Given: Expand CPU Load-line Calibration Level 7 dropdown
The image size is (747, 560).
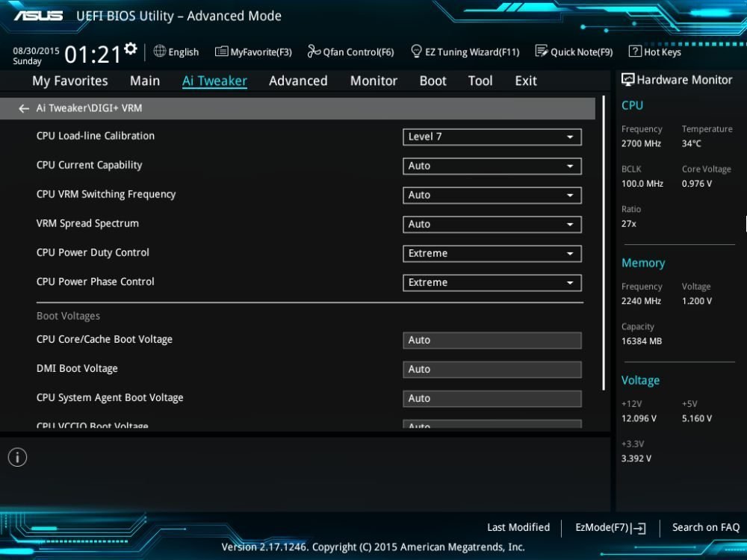Looking at the screenshot, I should tap(492, 137).
